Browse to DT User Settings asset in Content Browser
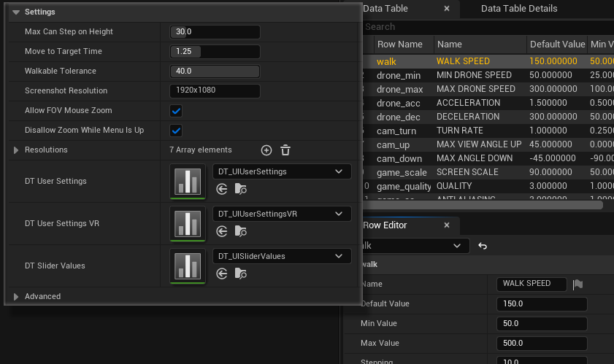This screenshot has width=614, height=364. click(x=240, y=189)
